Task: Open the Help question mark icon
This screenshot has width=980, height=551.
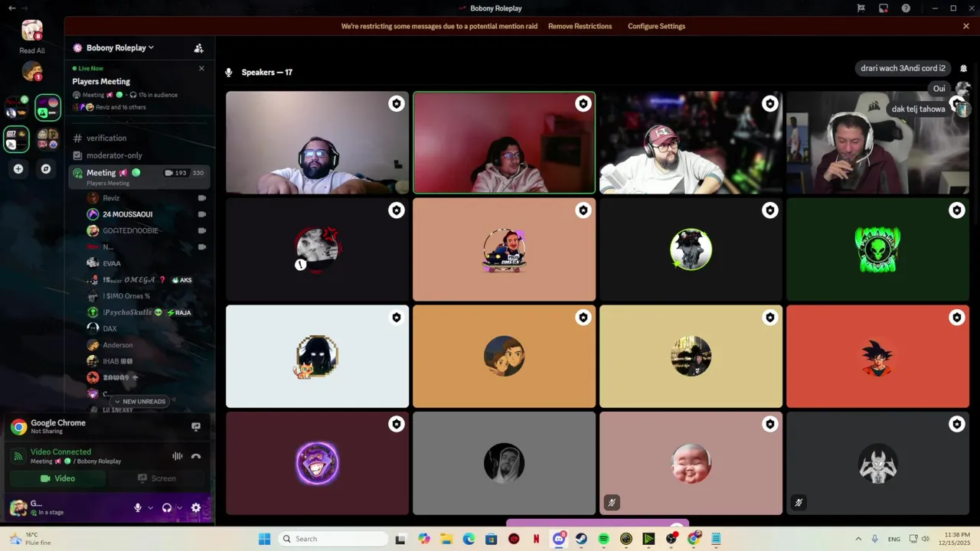Action: pos(906,8)
